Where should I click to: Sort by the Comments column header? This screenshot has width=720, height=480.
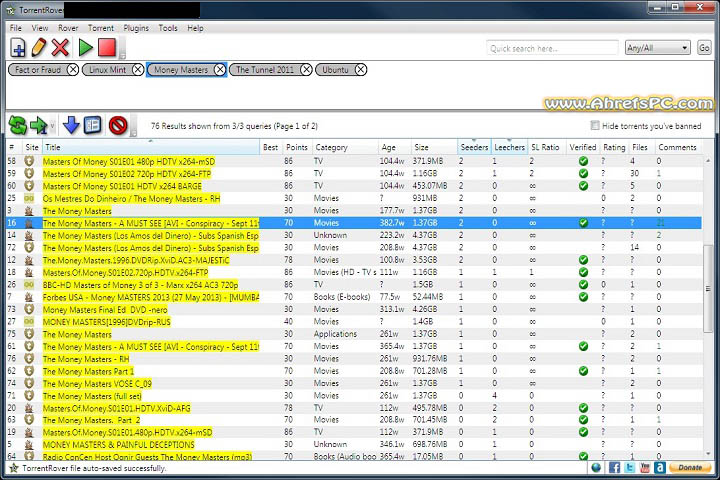[x=678, y=147]
